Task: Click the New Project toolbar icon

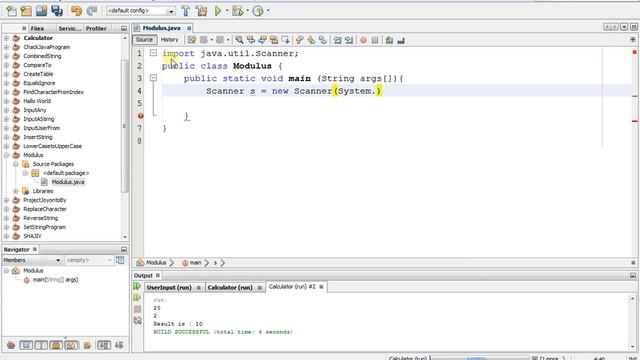Action: [x=26, y=11]
